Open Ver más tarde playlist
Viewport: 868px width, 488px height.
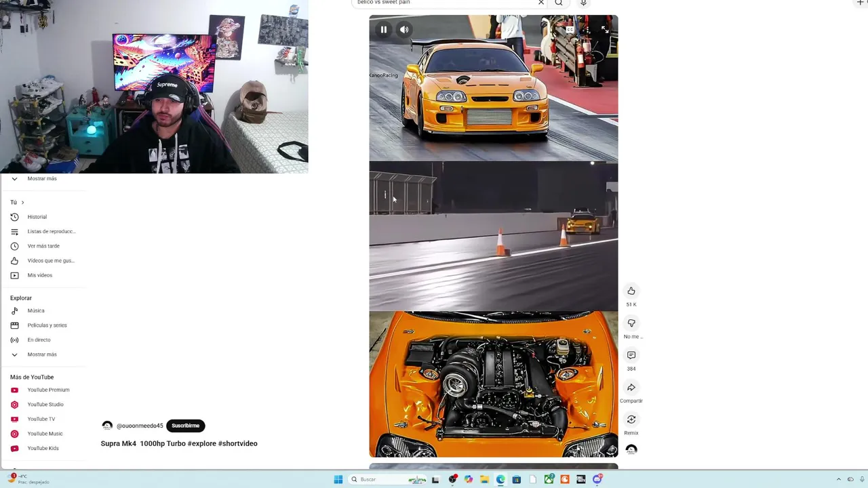(x=43, y=246)
